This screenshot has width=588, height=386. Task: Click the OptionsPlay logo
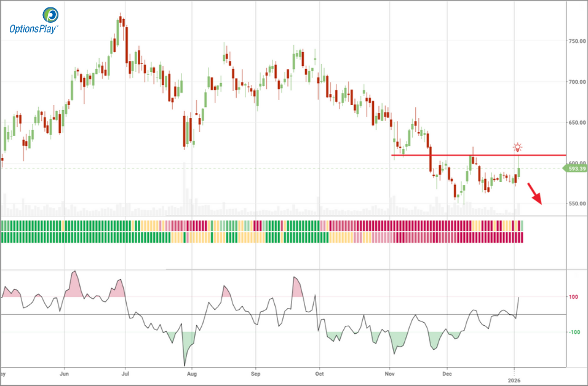pos(33,20)
